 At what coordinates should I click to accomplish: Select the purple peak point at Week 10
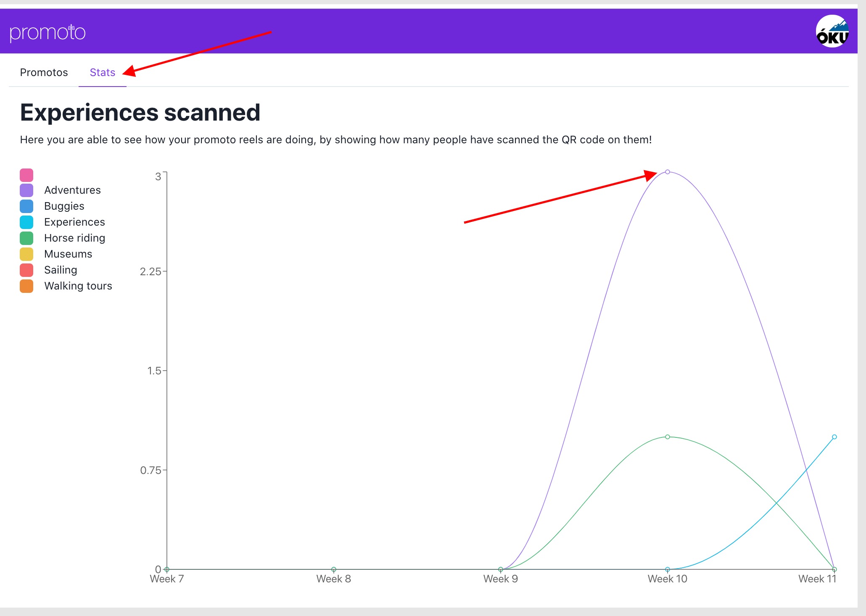pos(668,172)
